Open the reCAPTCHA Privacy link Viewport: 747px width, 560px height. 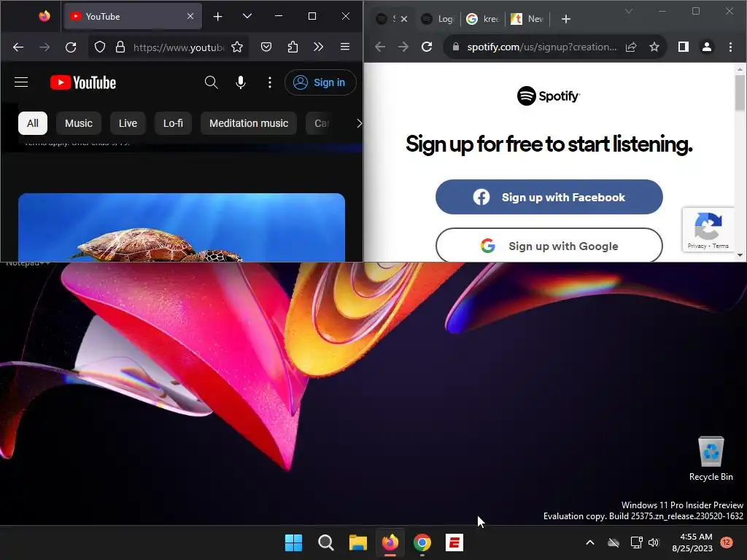pyautogui.click(x=697, y=246)
